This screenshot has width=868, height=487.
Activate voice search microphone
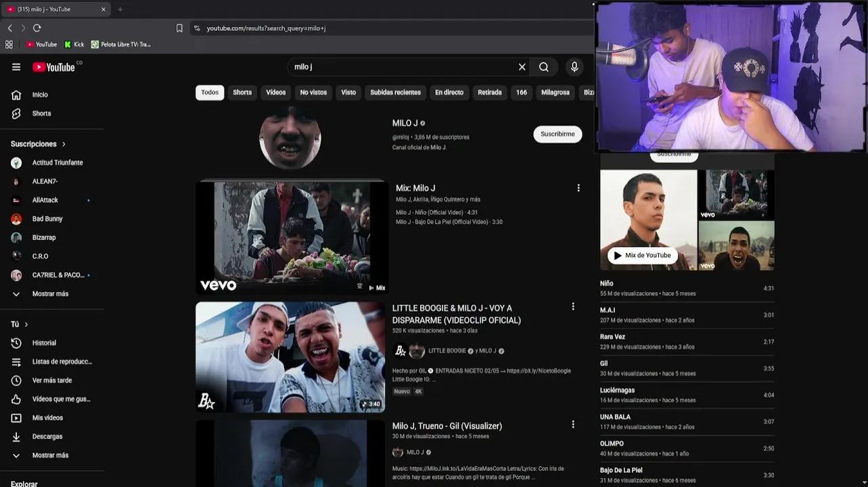(x=574, y=67)
